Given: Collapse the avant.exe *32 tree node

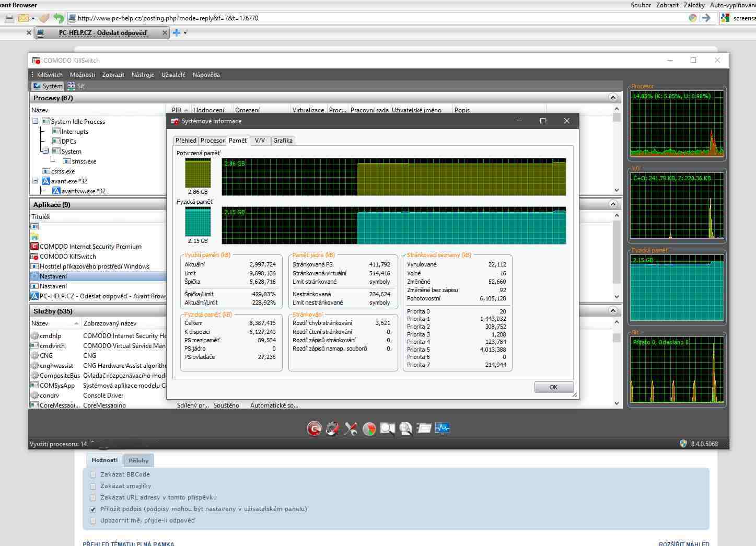Looking at the screenshot, I should click(36, 181).
